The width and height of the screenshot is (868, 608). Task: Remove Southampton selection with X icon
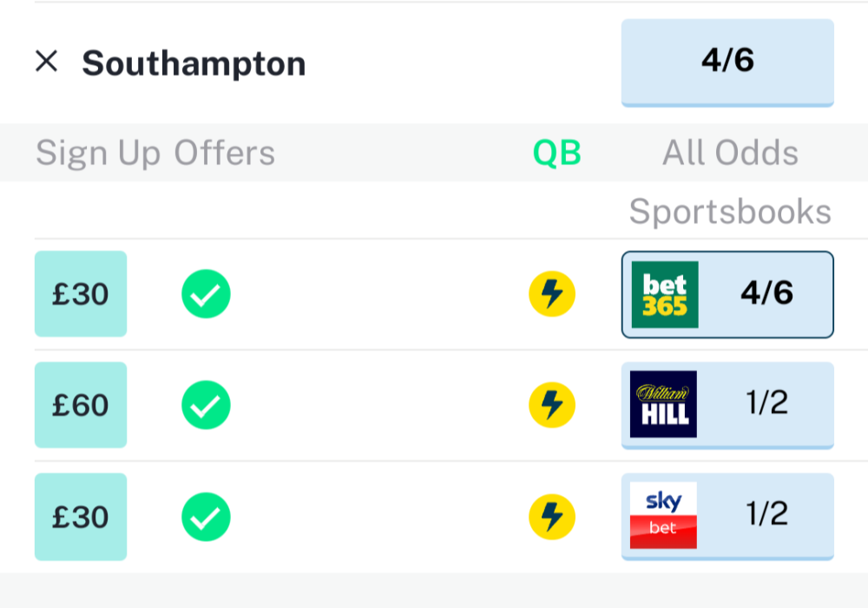(x=46, y=62)
